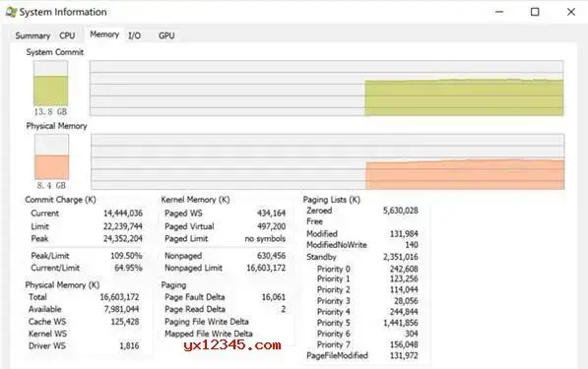The height and width of the screenshot is (369, 588).
Task: Select Nonpaged Limit value 16,603,172
Action: pos(266,268)
